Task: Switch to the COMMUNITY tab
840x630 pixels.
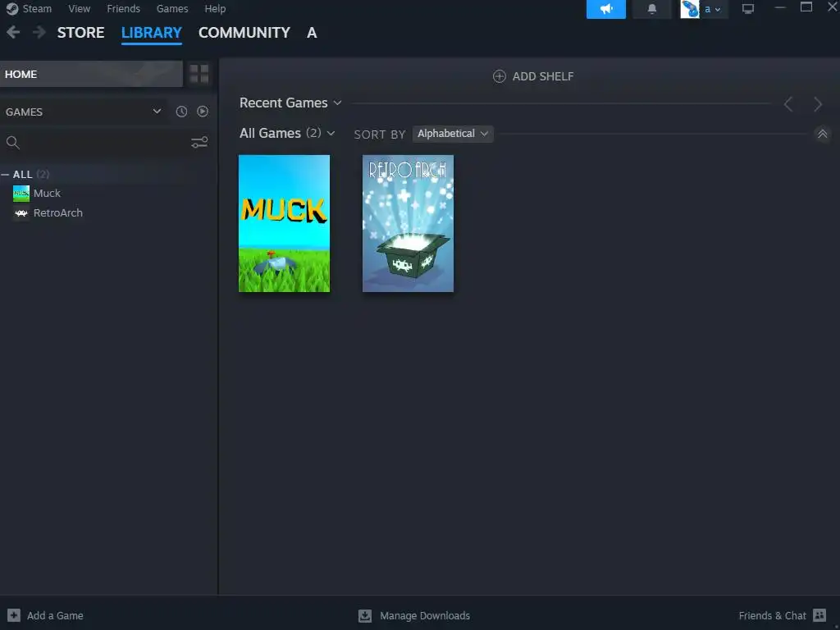Action: 244,33
